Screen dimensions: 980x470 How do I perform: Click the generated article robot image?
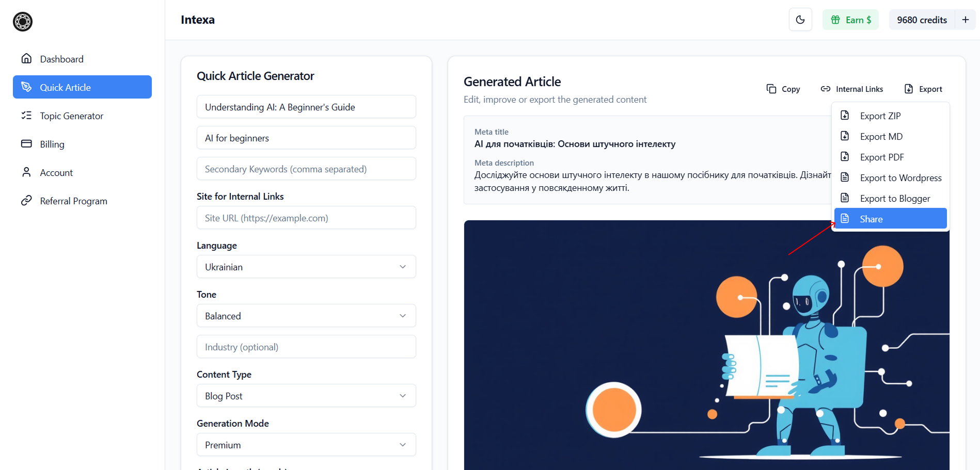645,351
